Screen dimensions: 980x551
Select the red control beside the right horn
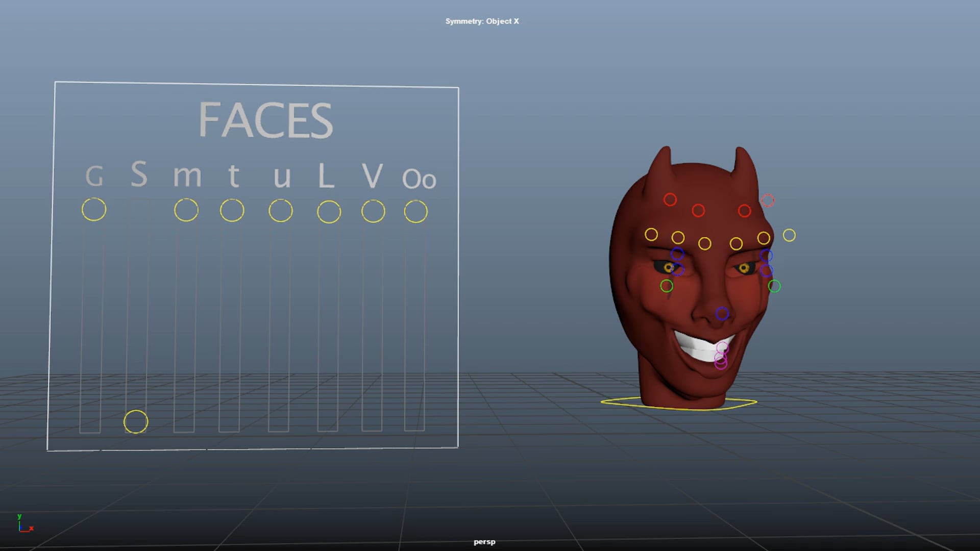[768, 201]
